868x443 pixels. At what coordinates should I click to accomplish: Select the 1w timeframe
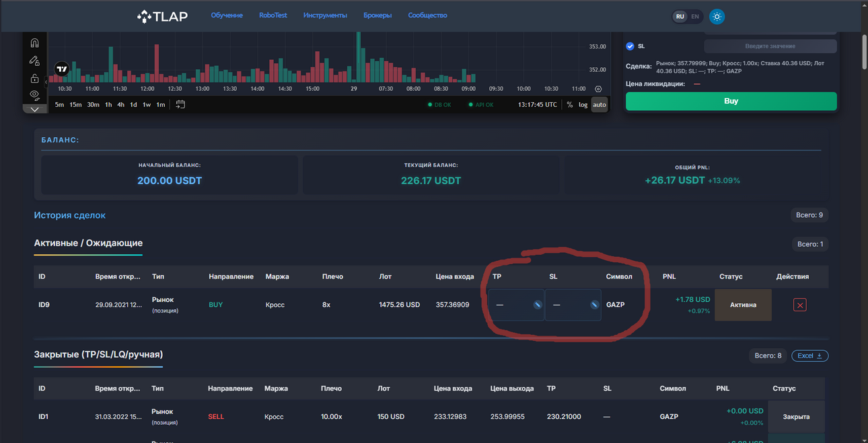coord(147,104)
